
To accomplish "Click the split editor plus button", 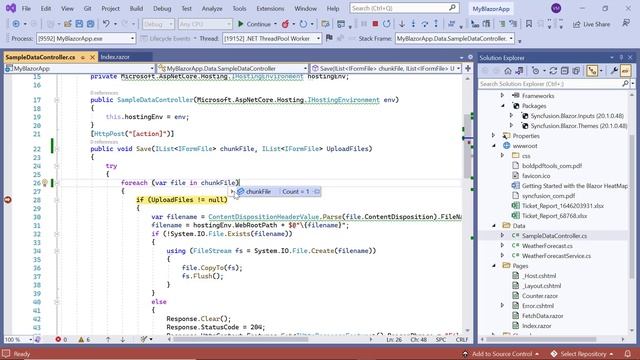I will pyautogui.click(x=468, y=68).
